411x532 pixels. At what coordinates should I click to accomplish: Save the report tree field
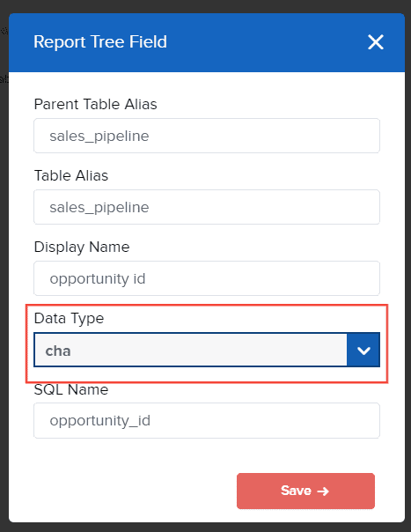[305, 491]
